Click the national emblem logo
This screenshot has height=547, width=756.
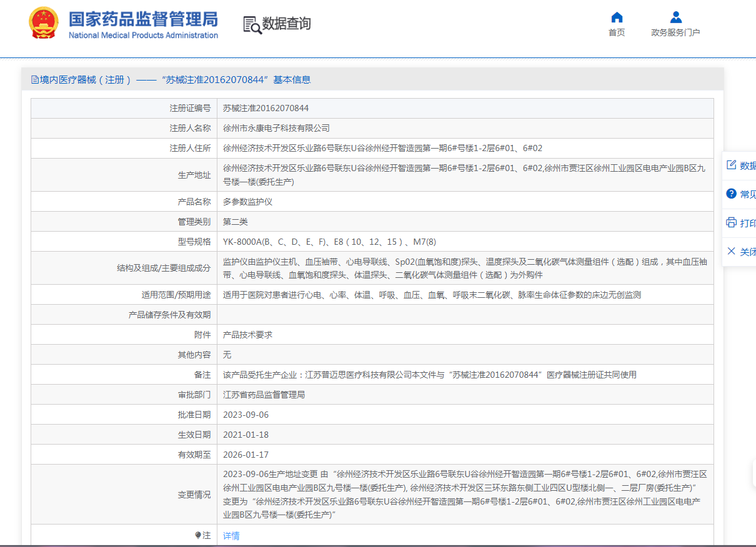click(44, 24)
